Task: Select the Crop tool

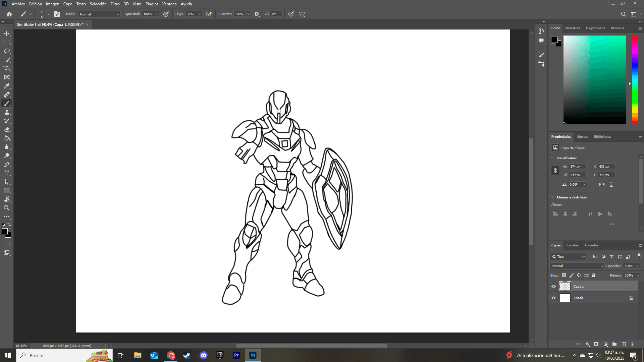Action: click(x=7, y=68)
